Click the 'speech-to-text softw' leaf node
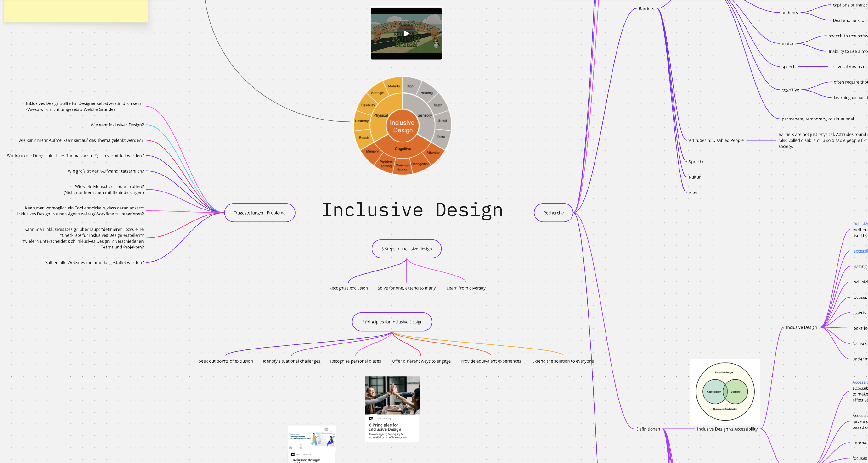Image resolution: width=868 pixels, height=463 pixels. point(848,36)
